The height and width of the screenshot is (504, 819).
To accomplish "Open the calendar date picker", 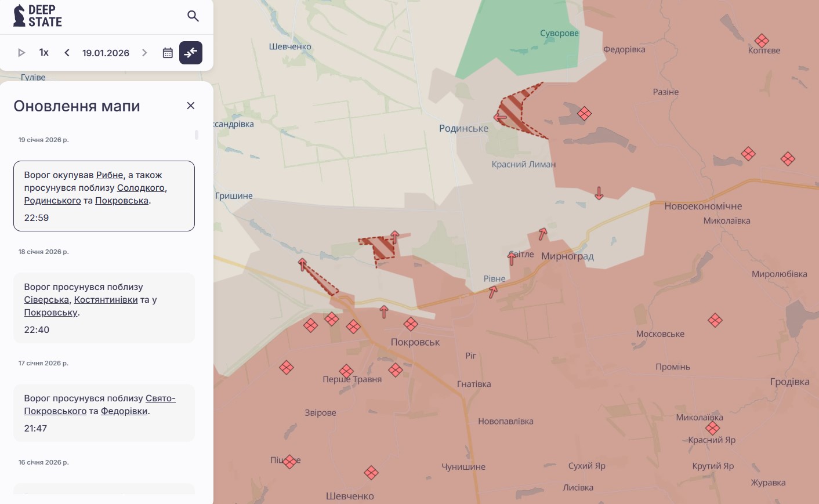I will point(168,53).
